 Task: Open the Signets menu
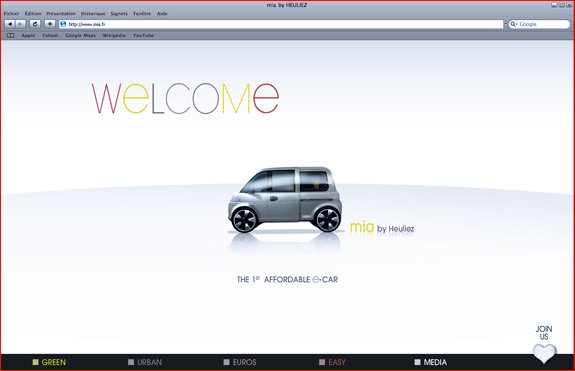[119, 14]
